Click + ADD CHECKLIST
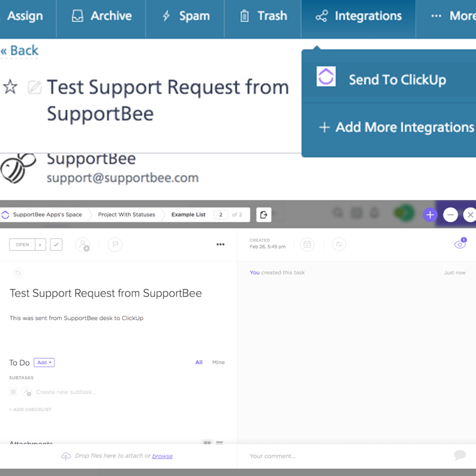Image resolution: width=476 pixels, height=476 pixels. [x=31, y=410]
